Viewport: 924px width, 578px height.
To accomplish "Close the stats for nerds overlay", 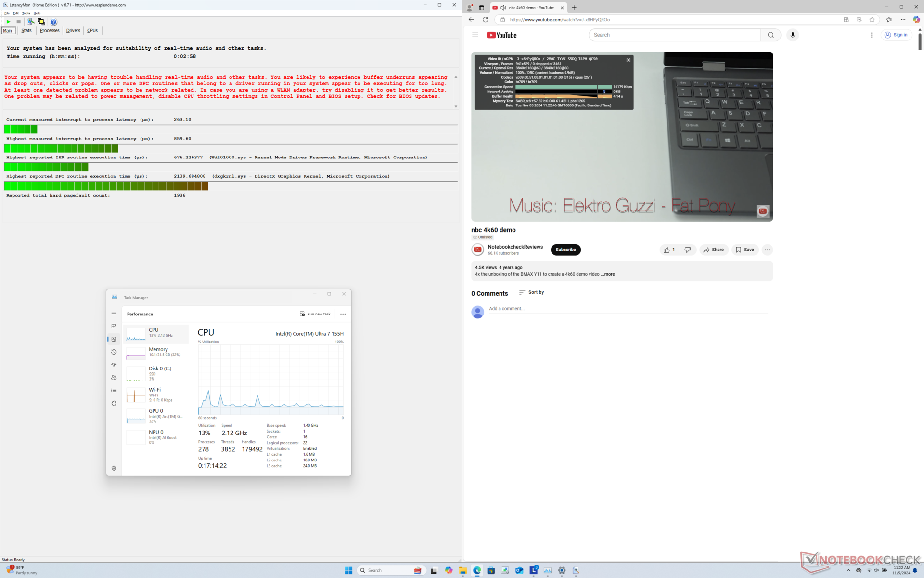I will click(x=628, y=60).
